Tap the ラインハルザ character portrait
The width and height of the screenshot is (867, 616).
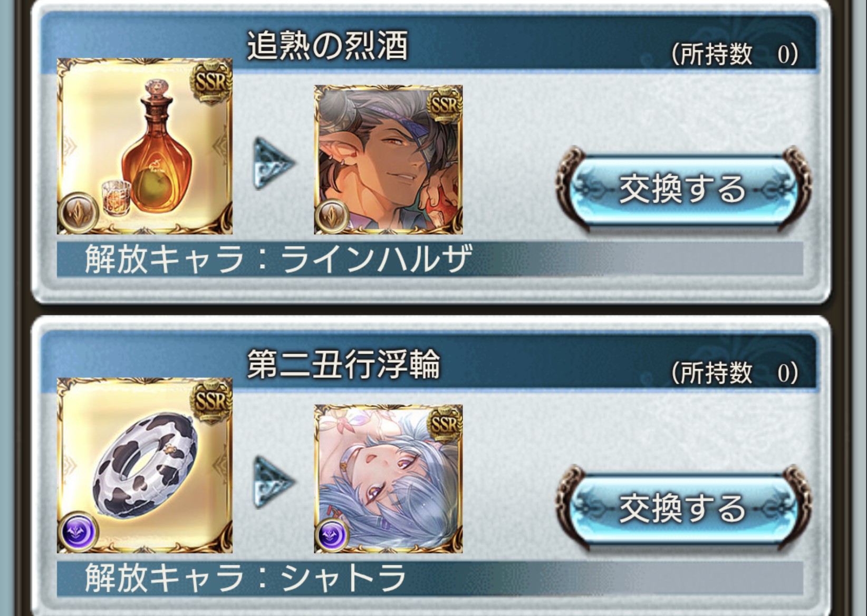tap(388, 159)
